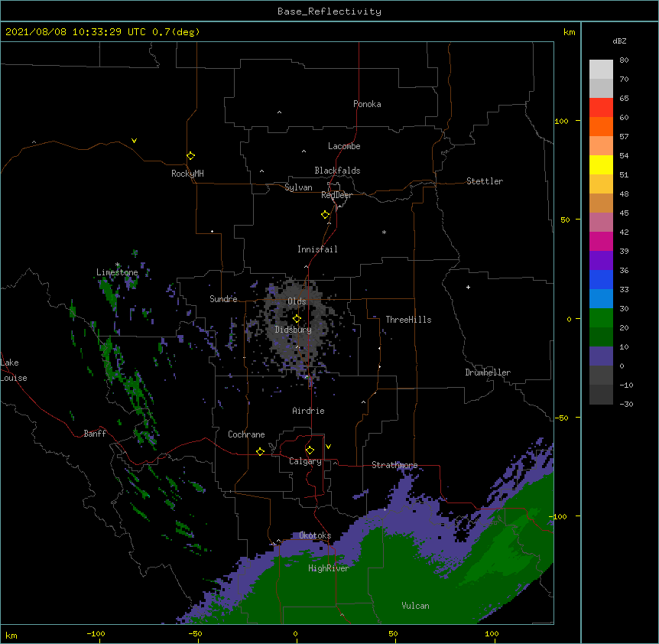Click the 0 dBZ purple legend swatch
This screenshot has width=659, height=644.
[x=601, y=356]
